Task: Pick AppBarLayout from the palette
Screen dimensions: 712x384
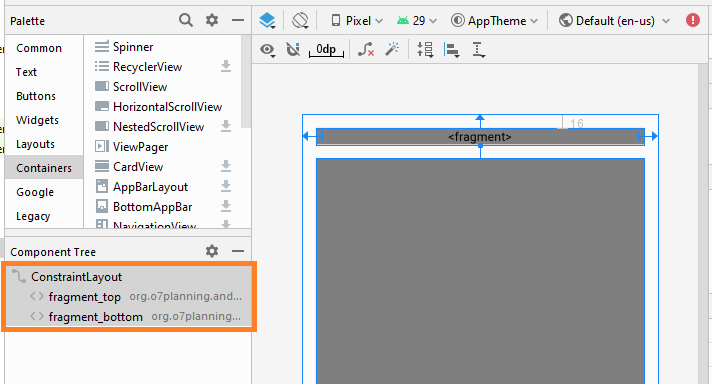Action: (x=150, y=187)
